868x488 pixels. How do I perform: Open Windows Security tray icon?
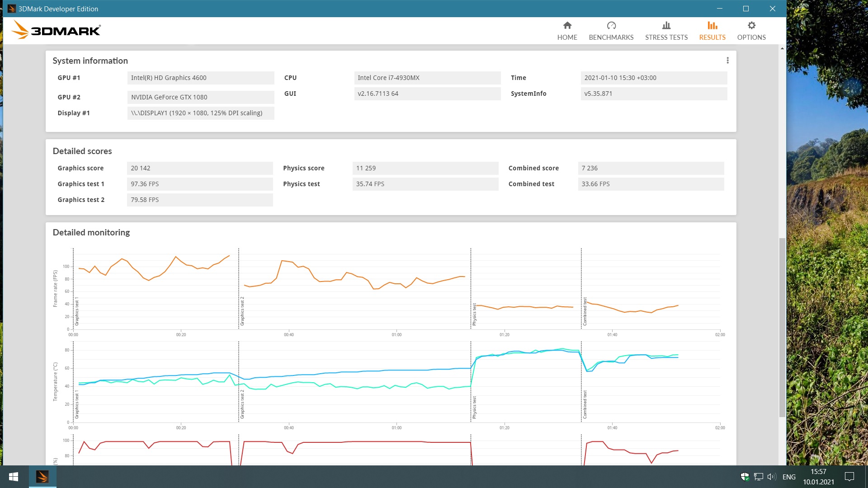(745, 477)
